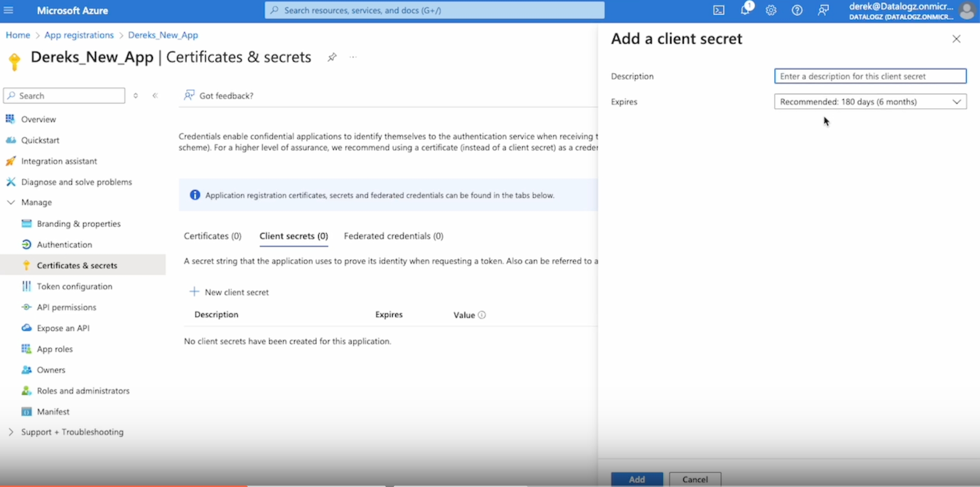
Task: Expand Support + Troubleshooting section
Action: tap(11, 432)
